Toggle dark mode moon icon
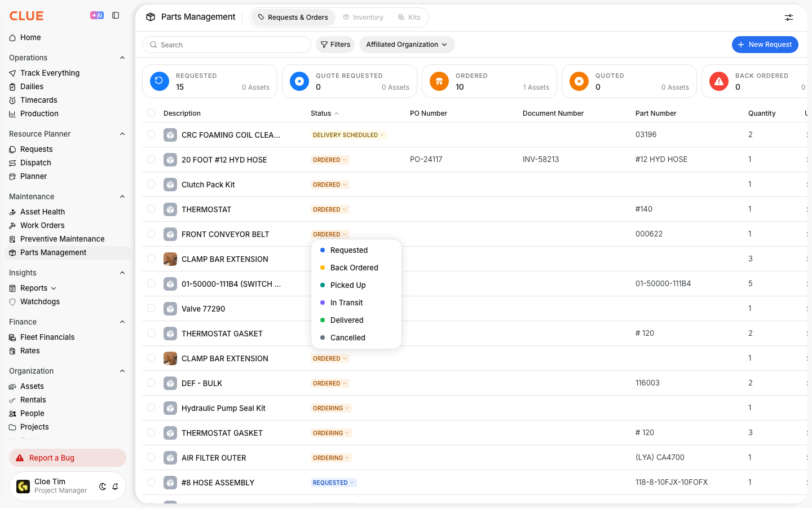 pyautogui.click(x=103, y=487)
